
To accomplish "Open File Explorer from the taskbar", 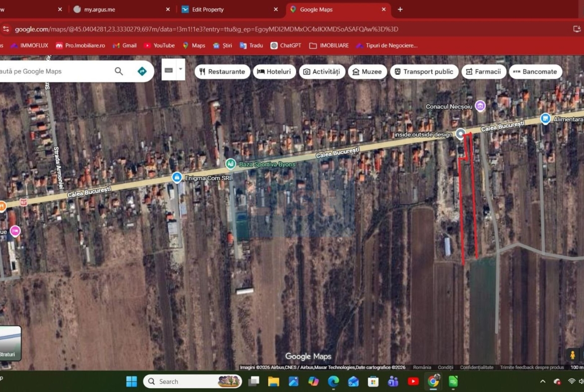I will click(274, 382).
